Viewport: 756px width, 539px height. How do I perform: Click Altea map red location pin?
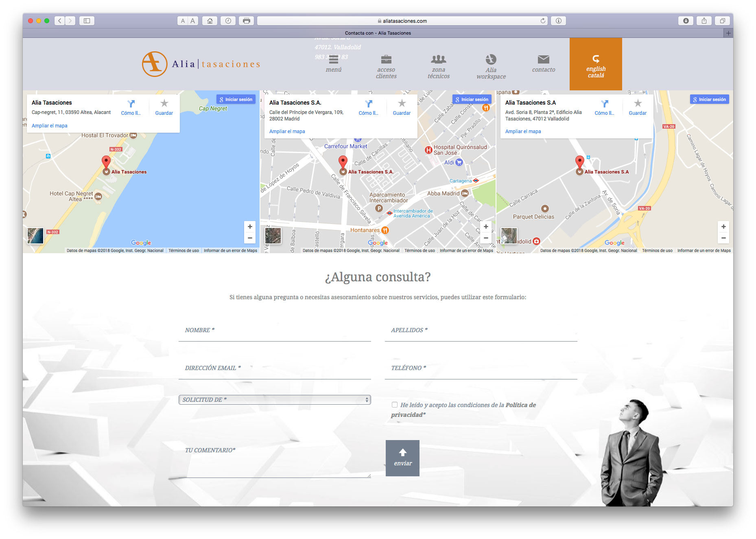(106, 162)
